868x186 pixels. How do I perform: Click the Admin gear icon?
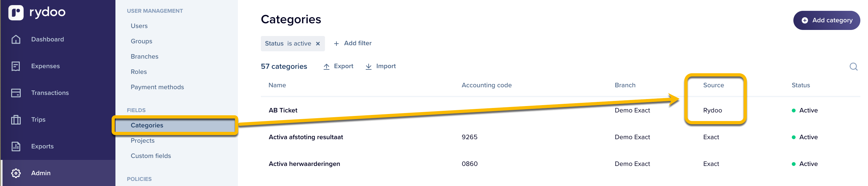(16, 173)
